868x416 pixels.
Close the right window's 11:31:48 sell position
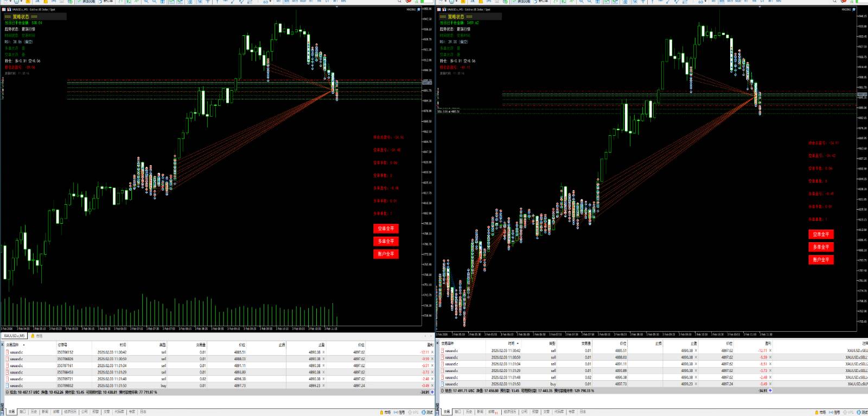[x=770, y=377]
